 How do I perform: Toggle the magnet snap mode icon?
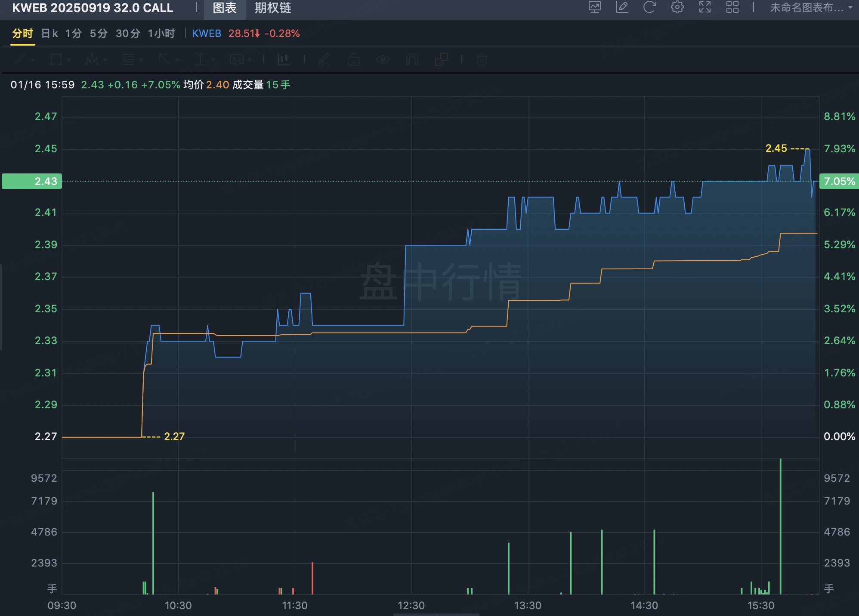click(x=412, y=59)
